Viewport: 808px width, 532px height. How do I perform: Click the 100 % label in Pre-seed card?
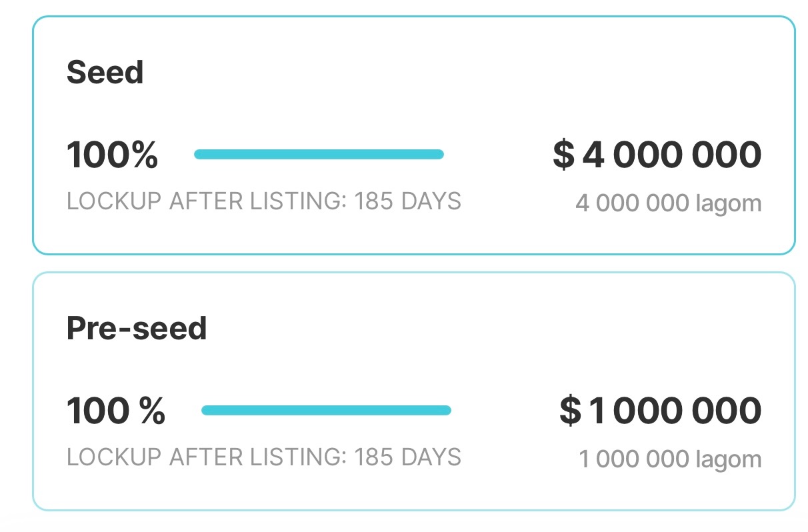pos(115,411)
